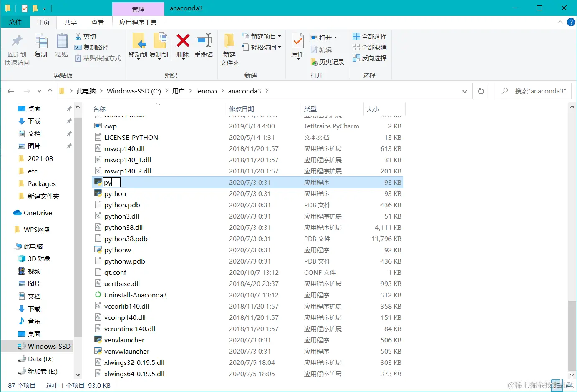Click the Copy icon in ribbon

[41, 41]
